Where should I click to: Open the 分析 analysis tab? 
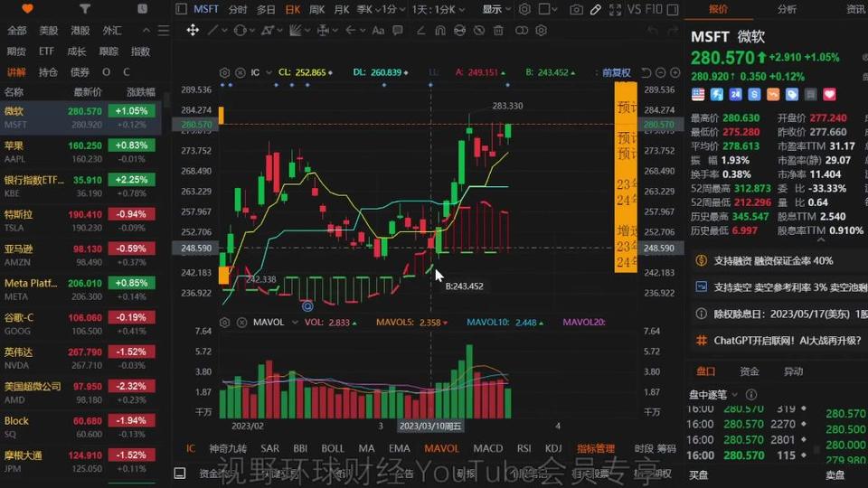point(787,9)
